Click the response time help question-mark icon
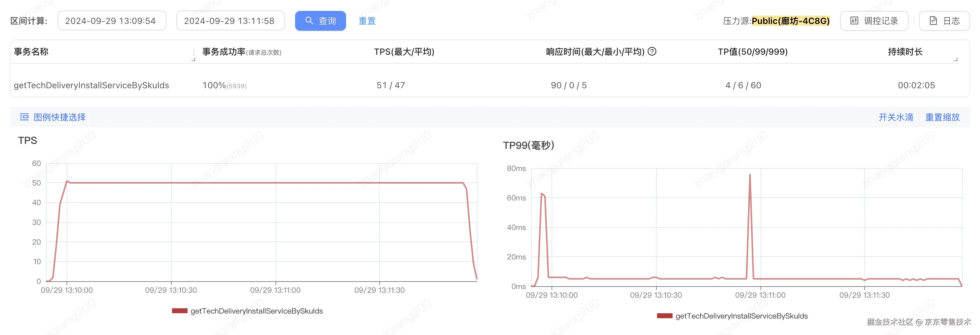 click(x=652, y=51)
